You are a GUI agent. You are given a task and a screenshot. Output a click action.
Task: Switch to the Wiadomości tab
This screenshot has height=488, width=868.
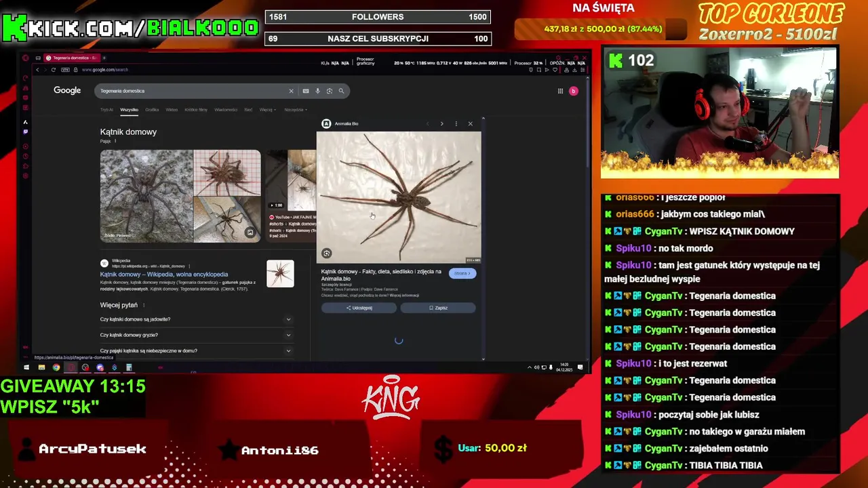226,110
